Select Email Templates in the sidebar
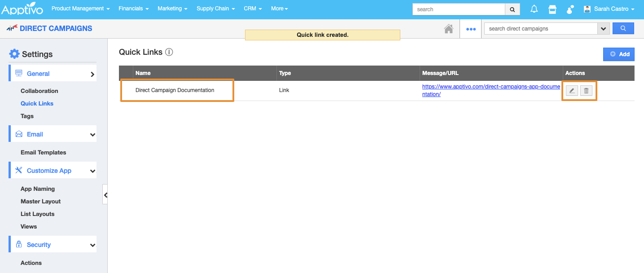Viewport: 644px width, 273px height. 43,153
